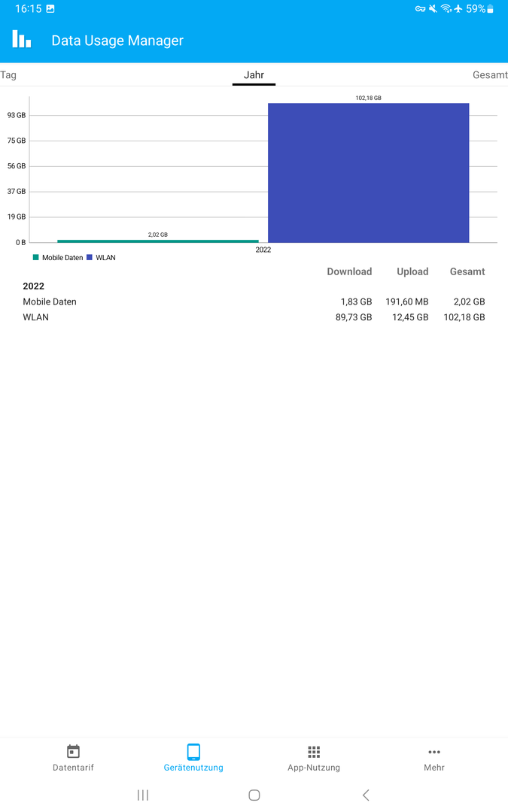508x812 pixels.
Task: Tap the Data Usage Manager bar chart logo
Action: click(x=22, y=40)
